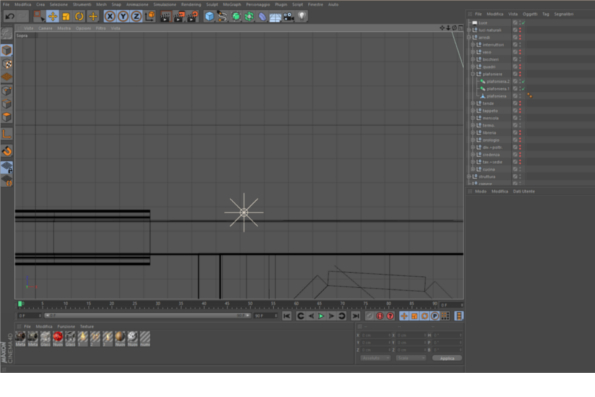Expand the luci naturali group
This screenshot has height=397, width=595.
(x=469, y=30)
